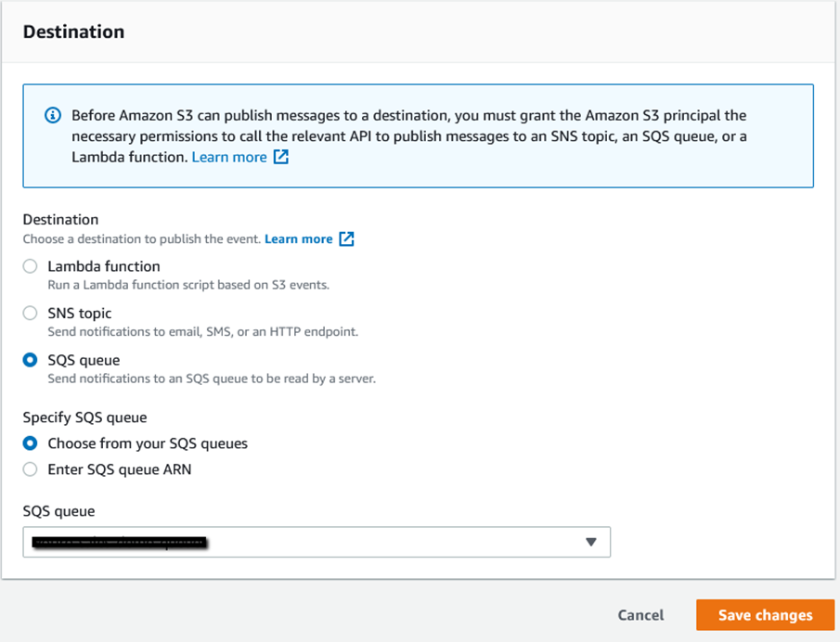Screen dimensions: 840x642
Task: Click the 'Lambda function' label text
Action: (x=104, y=266)
